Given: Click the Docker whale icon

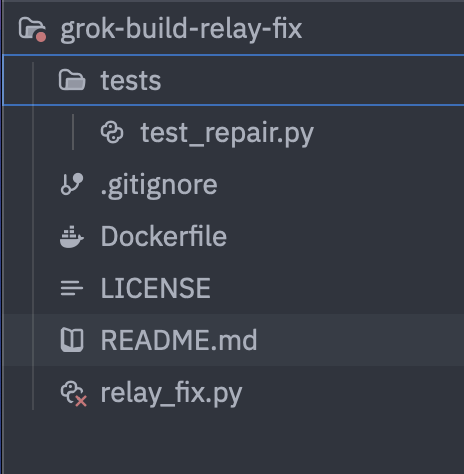Looking at the screenshot, I should point(72,236).
